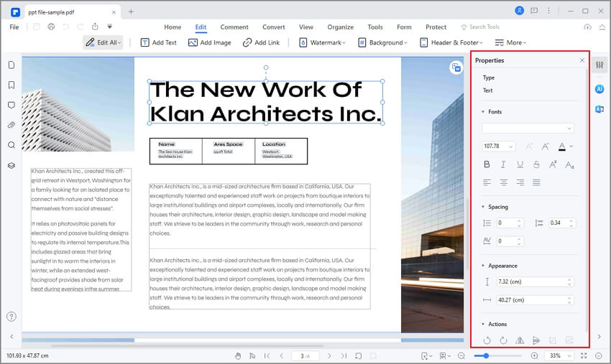Flip object vertically in Actions

pos(536,340)
